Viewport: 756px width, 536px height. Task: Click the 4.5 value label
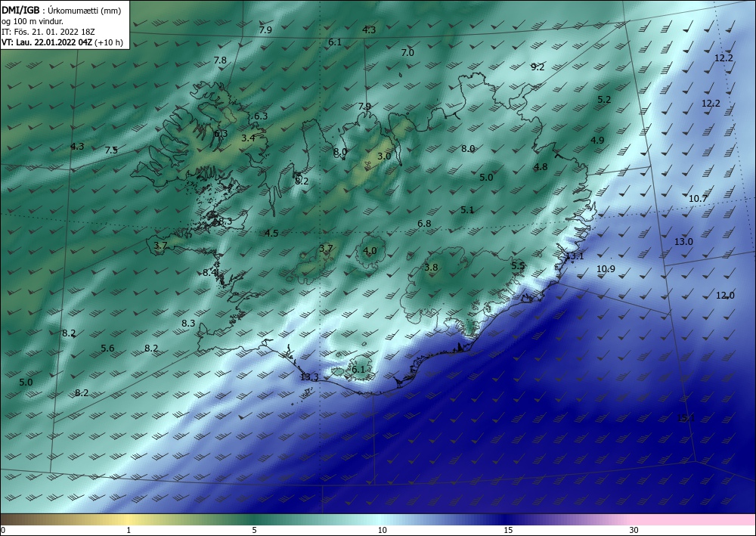[x=271, y=234]
